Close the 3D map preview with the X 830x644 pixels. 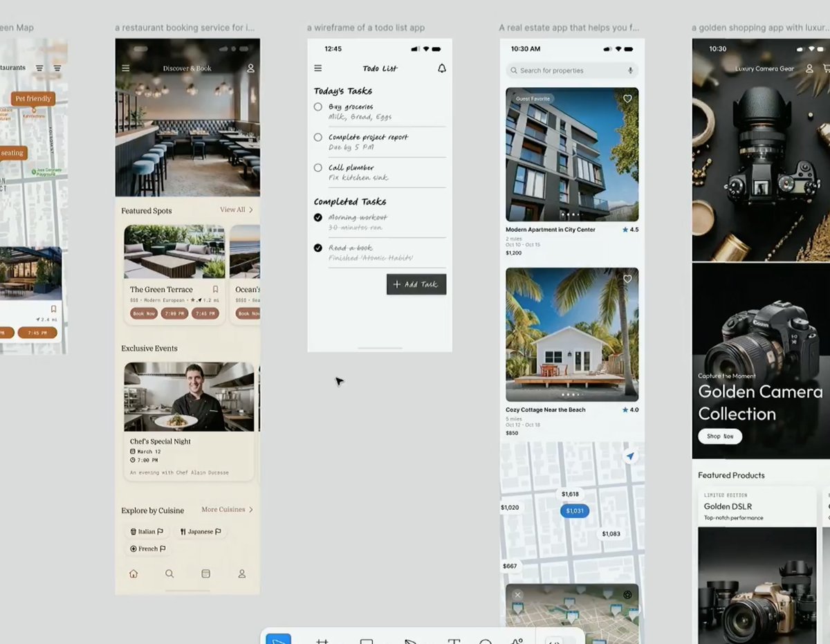pyautogui.click(x=517, y=595)
